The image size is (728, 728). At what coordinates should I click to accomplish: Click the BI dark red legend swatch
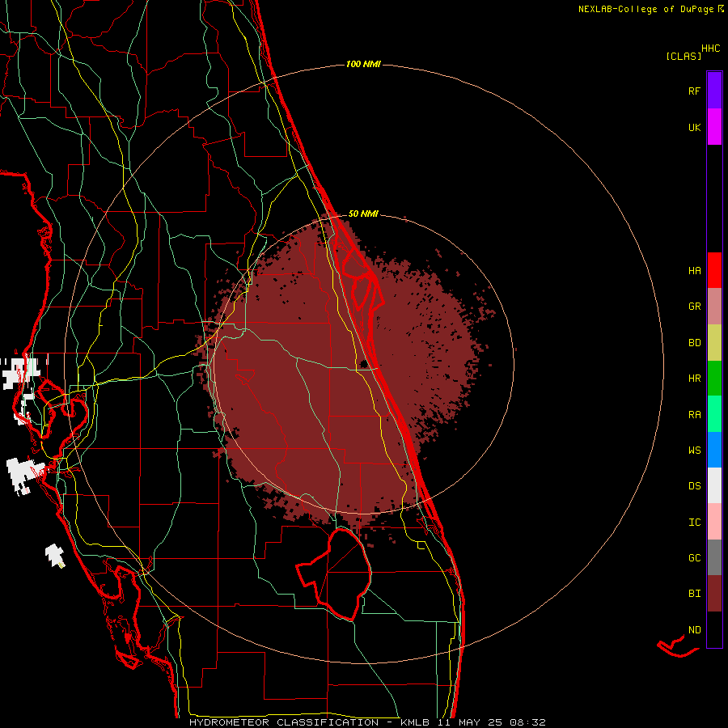pos(714,594)
